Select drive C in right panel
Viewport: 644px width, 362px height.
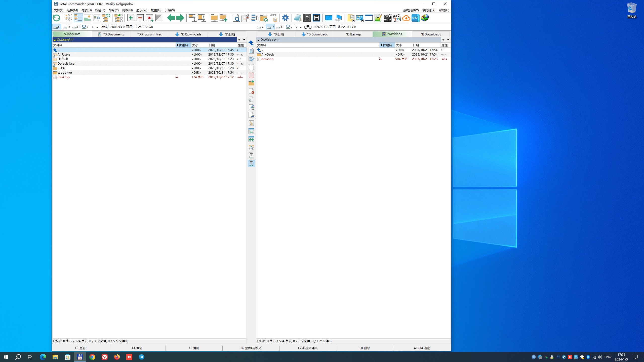(261, 27)
